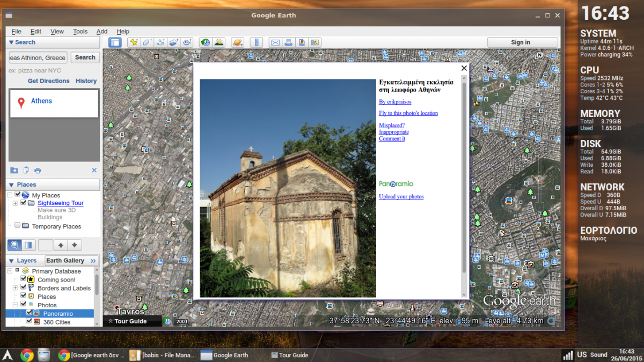The height and width of the screenshot is (362, 644).
Task: Click the search text input field
Action: click(x=38, y=57)
